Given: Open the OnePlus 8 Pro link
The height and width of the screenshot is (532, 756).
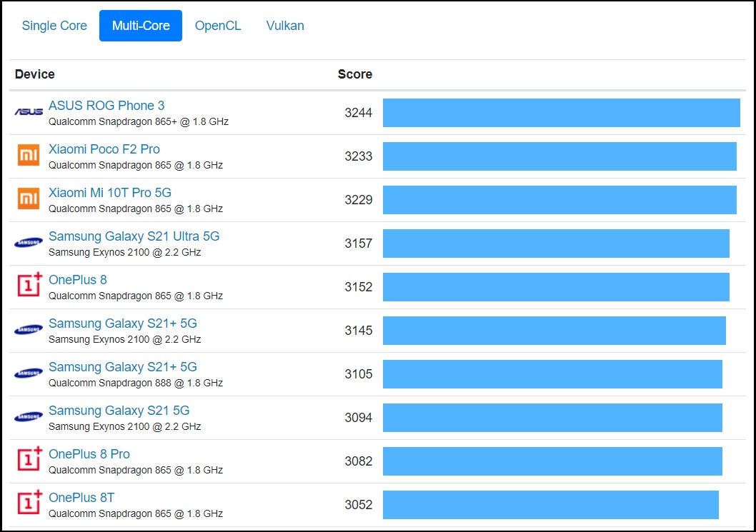Looking at the screenshot, I should (89, 454).
